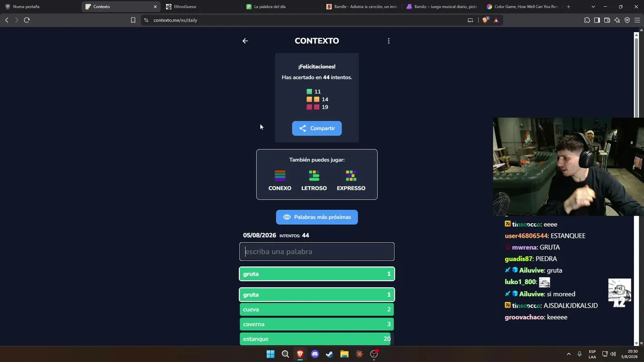Screen dimensions: 644x362
Task: Open the Brave Shields panel
Action: pos(486,20)
